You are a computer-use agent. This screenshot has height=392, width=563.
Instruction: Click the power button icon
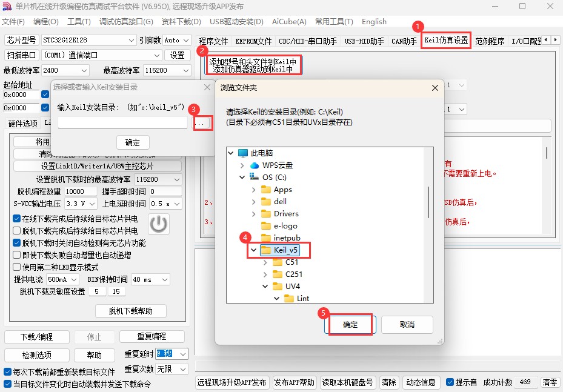[158, 224]
